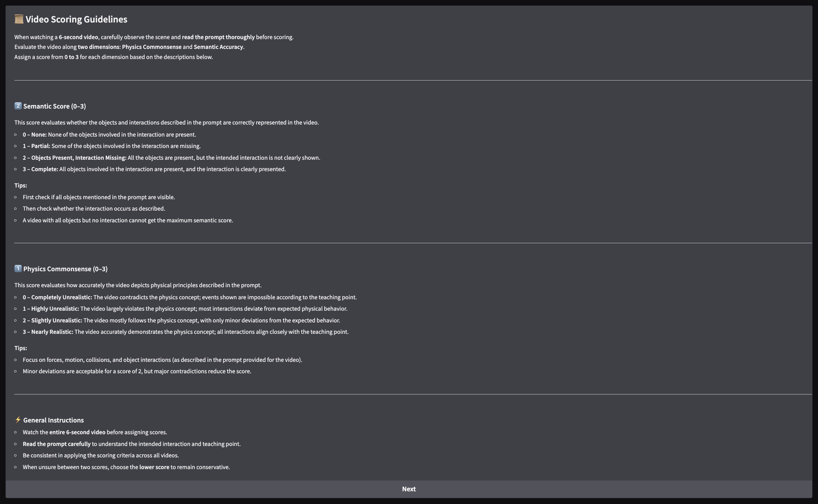Screen dimensions: 818x504
Task: Click the 'two dimensions: Physics Commonsense' intro line
Action: [129, 47]
